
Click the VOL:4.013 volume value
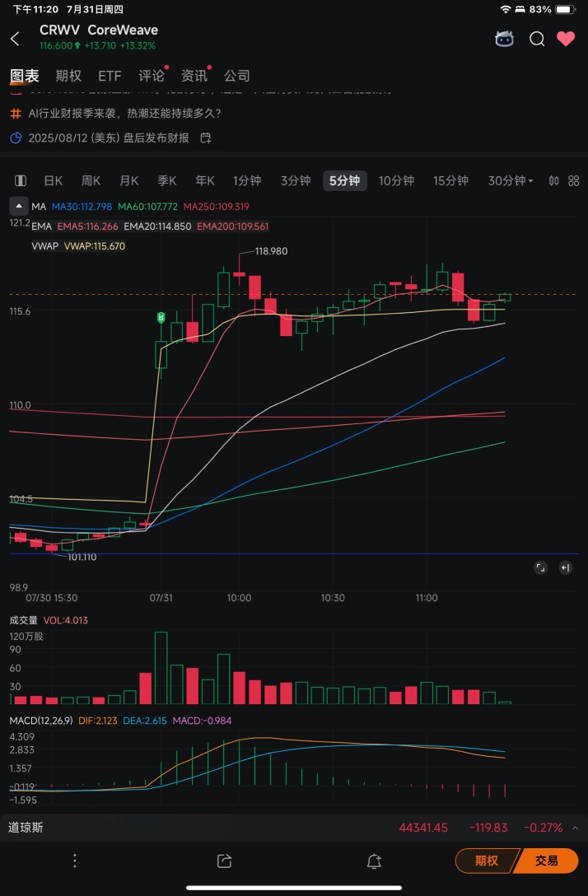[x=66, y=620]
